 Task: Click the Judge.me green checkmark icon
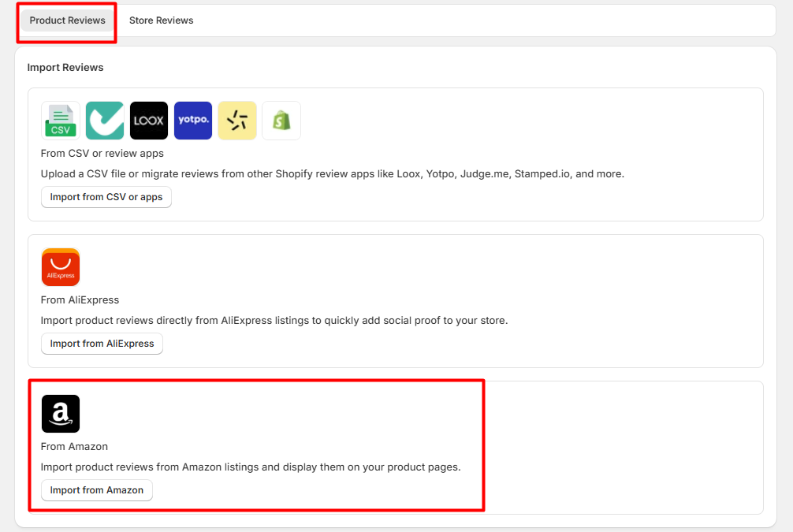[105, 121]
